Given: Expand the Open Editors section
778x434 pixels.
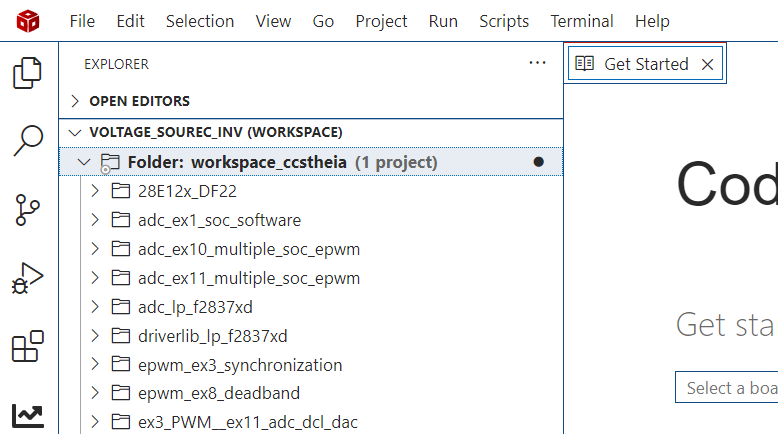Looking at the screenshot, I should [75, 101].
